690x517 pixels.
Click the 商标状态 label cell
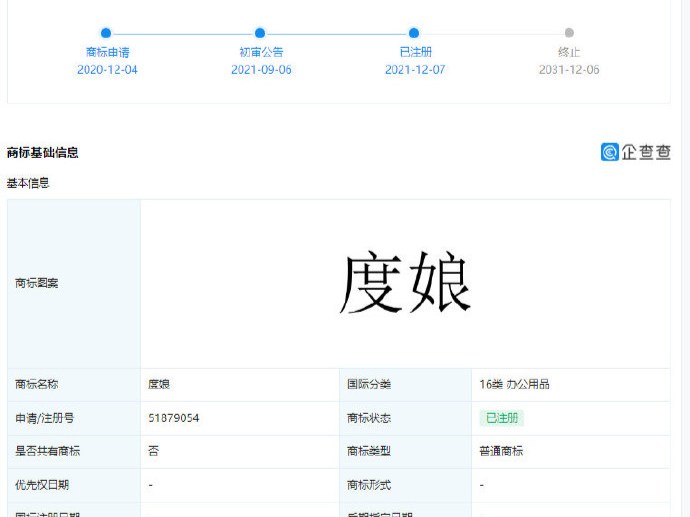tap(405, 418)
